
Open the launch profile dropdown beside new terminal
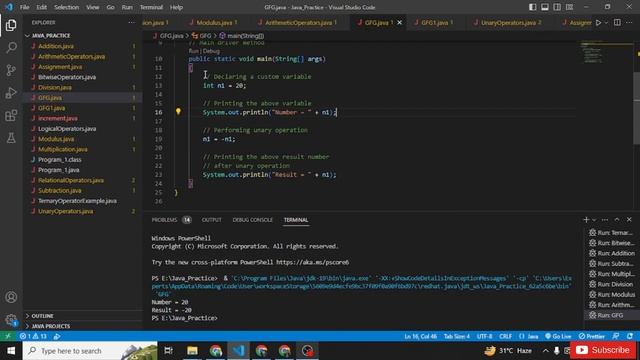pyautogui.click(x=594, y=220)
